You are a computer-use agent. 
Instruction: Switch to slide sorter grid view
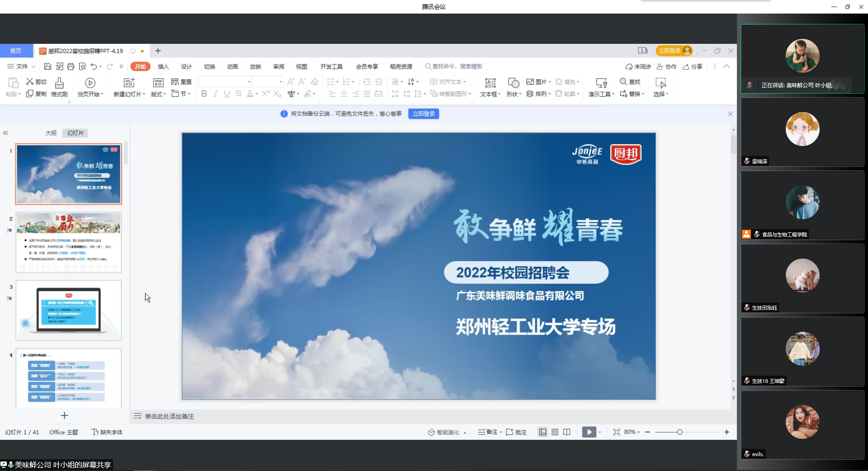tap(555, 432)
